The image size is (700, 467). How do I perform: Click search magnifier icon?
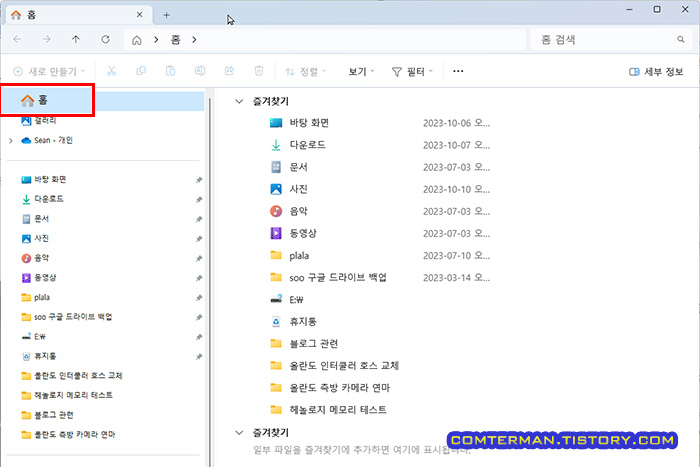coord(680,39)
